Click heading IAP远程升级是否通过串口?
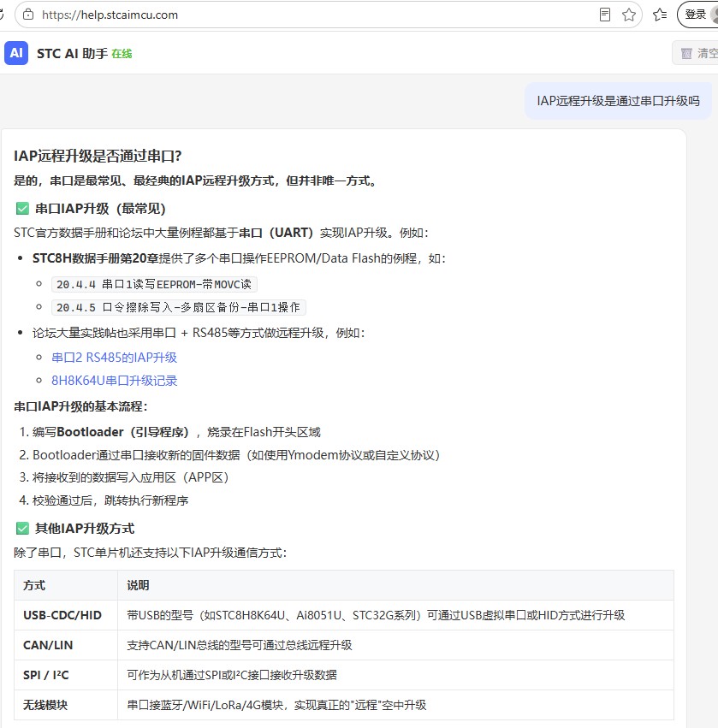The height and width of the screenshot is (728, 718). pyautogui.click(x=98, y=156)
